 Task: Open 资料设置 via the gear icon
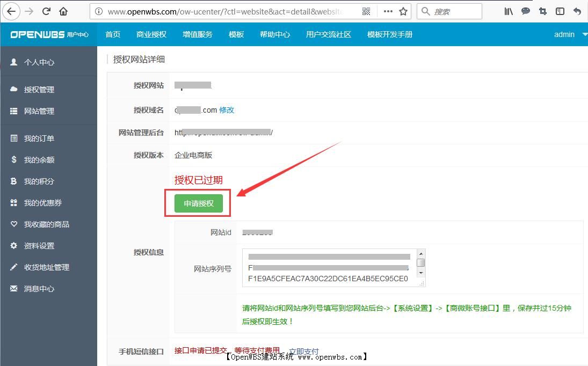click(x=14, y=245)
